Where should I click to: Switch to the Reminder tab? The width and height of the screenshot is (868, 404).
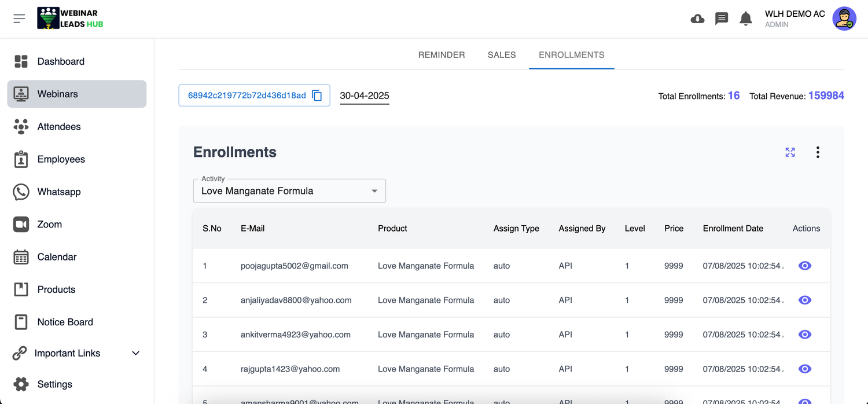(x=442, y=55)
